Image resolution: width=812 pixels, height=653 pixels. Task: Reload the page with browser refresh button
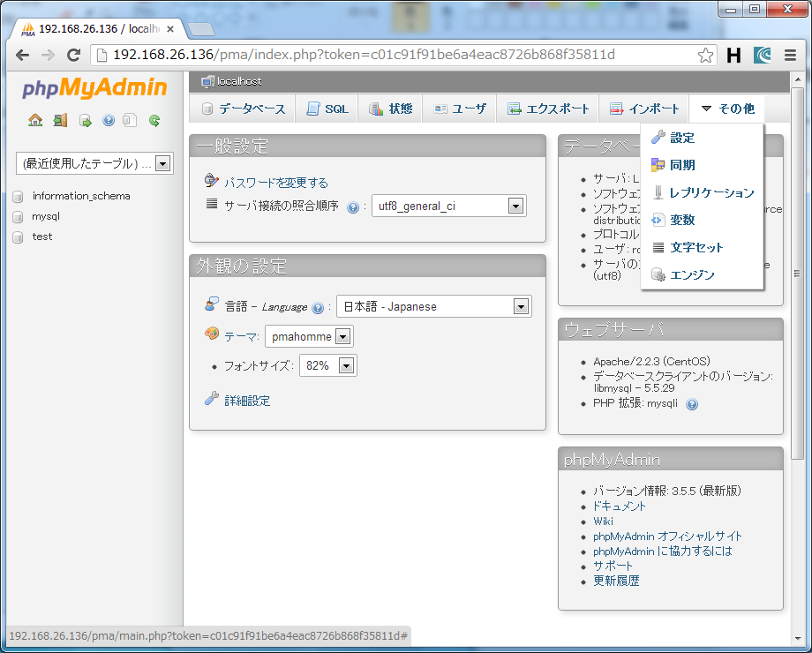click(x=74, y=56)
